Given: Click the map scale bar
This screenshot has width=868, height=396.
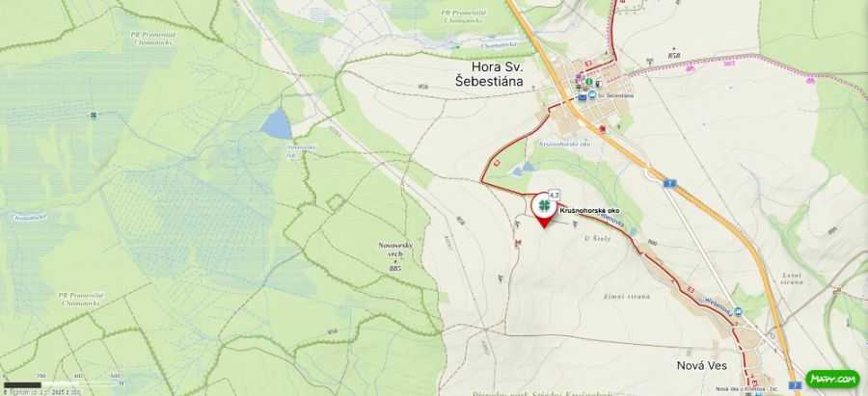Looking at the screenshot, I should 61,384.
